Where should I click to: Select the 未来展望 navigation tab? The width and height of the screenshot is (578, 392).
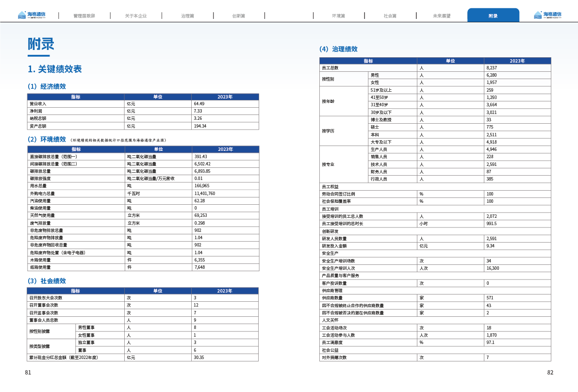[441, 16]
